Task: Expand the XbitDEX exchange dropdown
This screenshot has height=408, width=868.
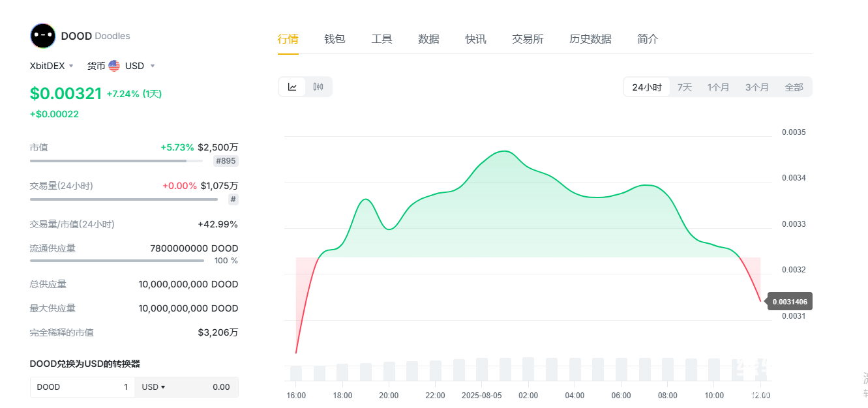Action: pos(52,66)
